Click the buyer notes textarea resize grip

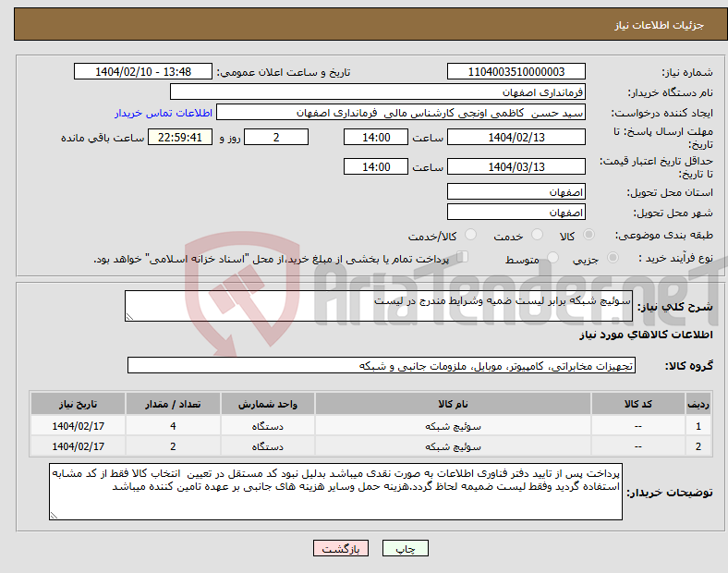[54, 515]
